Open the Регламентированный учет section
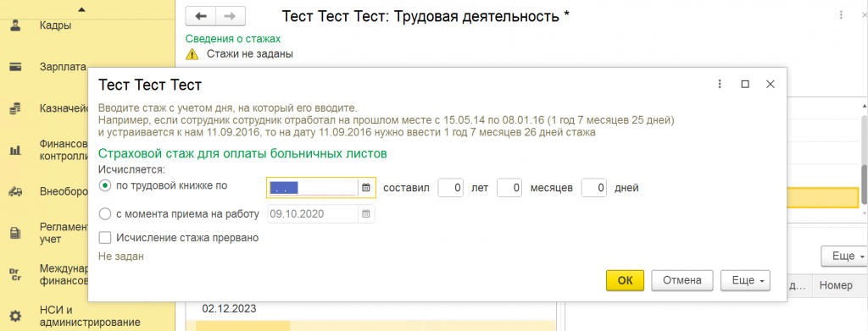 pyautogui.click(x=64, y=233)
